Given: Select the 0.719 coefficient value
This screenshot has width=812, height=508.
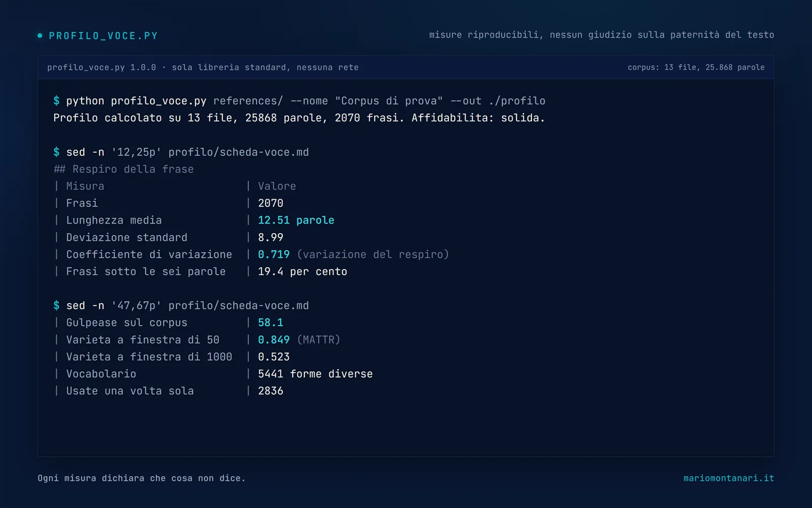Looking at the screenshot, I should pyautogui.click(x=274, y=254).
